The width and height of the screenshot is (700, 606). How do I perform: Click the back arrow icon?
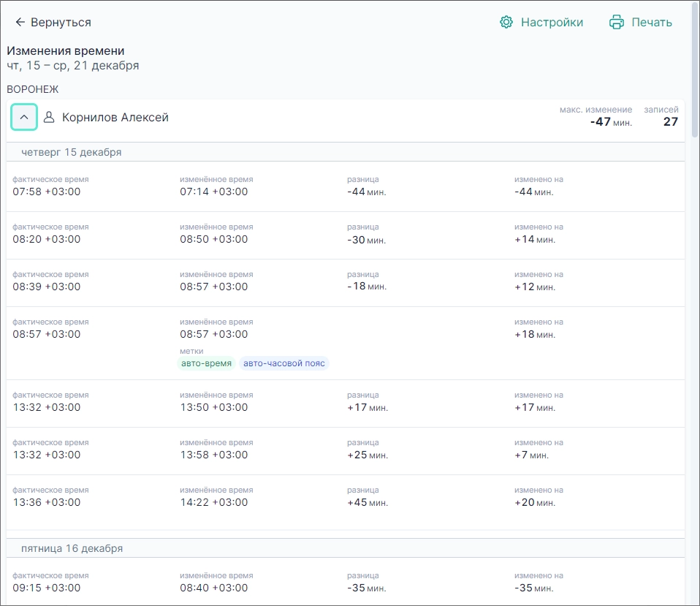click(20, 23)
